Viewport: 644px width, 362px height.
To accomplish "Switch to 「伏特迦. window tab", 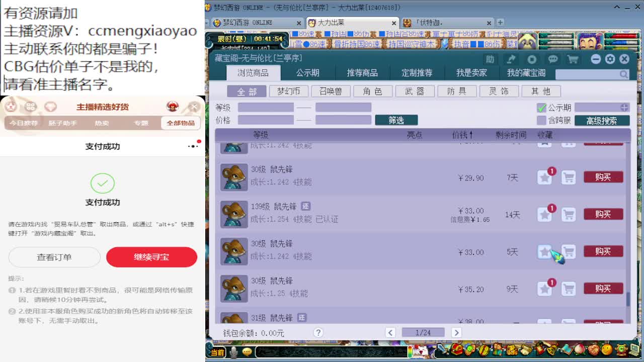I will coord(448,23).
